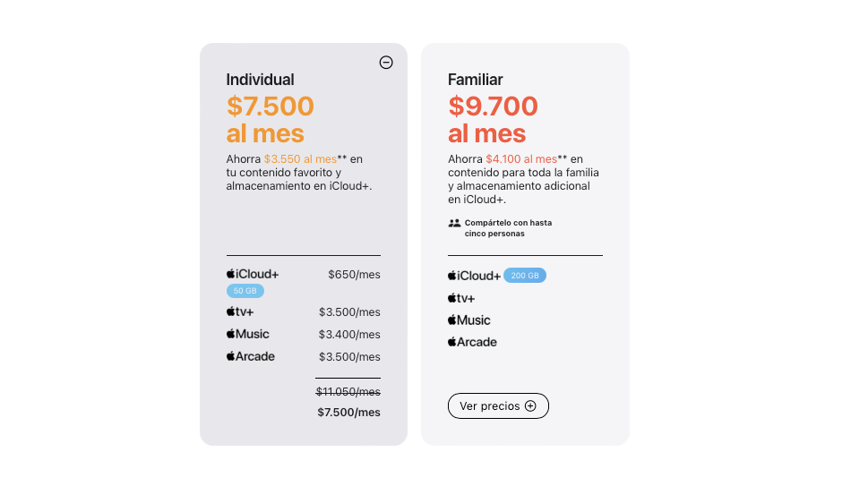This screenshot has height=486, width=868.
Task: Select the Familiar plan heading
Action: pyautogui.click(x=476, y=80)
